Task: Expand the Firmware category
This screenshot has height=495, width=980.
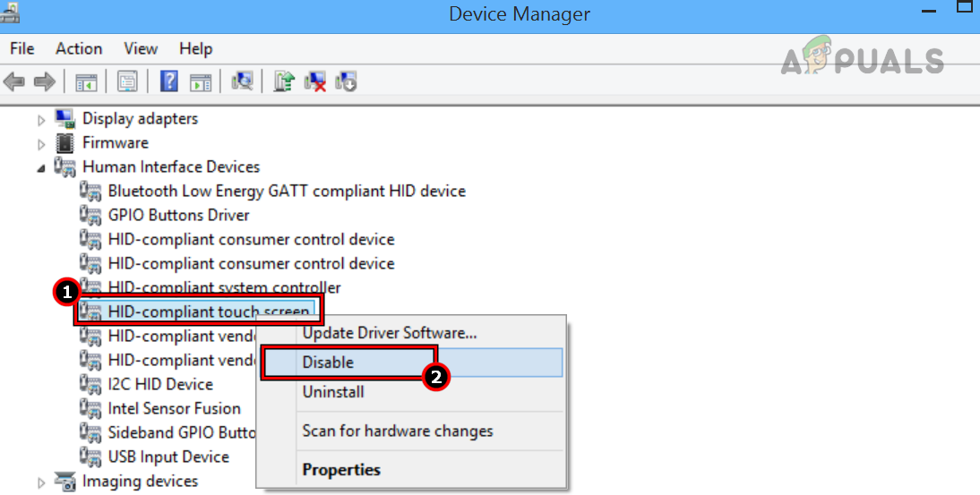Action: pyautogui.click(x=41, y=143)
